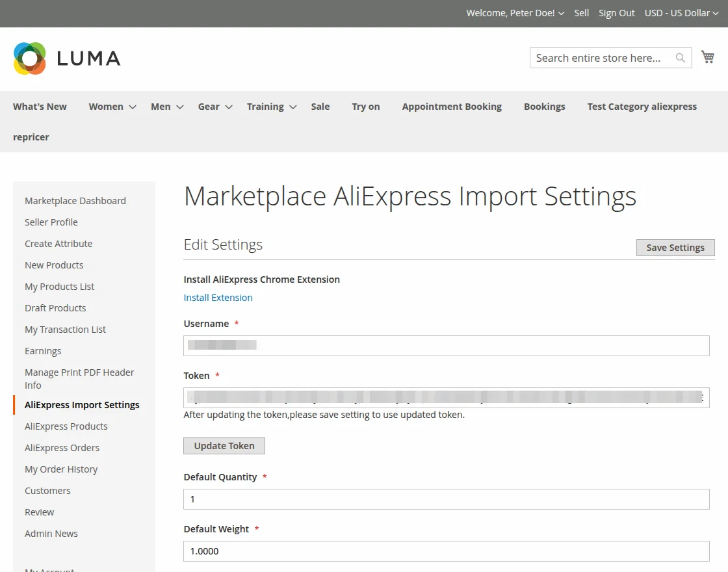Open the AliExpress Orders page
728x572 pixels.
(x=62, y=447)
